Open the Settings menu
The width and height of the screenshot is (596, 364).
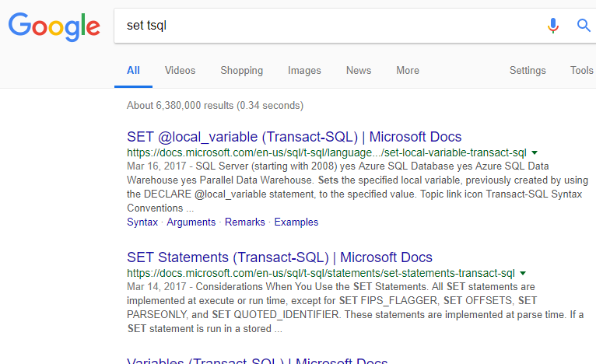pos(528,70)
